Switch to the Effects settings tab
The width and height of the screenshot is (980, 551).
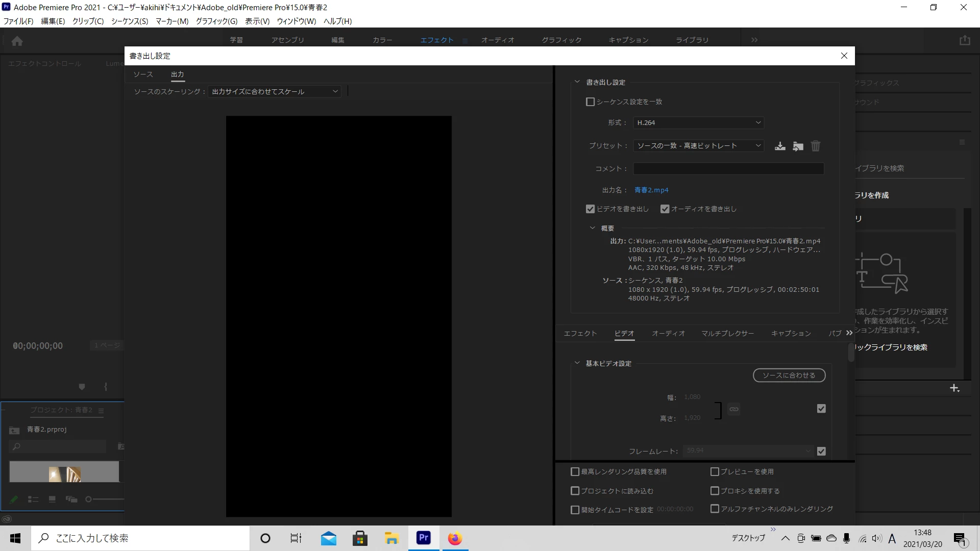(x=580, y=333)
